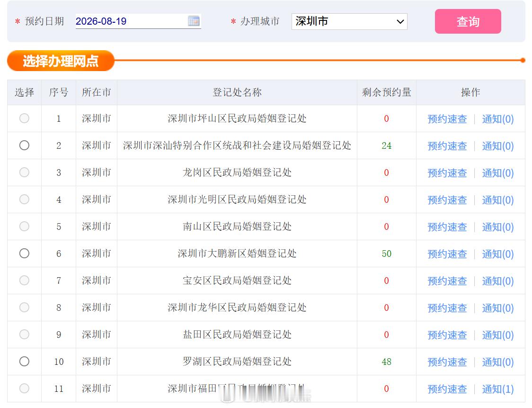Click the 剩余预约量 column header

coord(386,92)
